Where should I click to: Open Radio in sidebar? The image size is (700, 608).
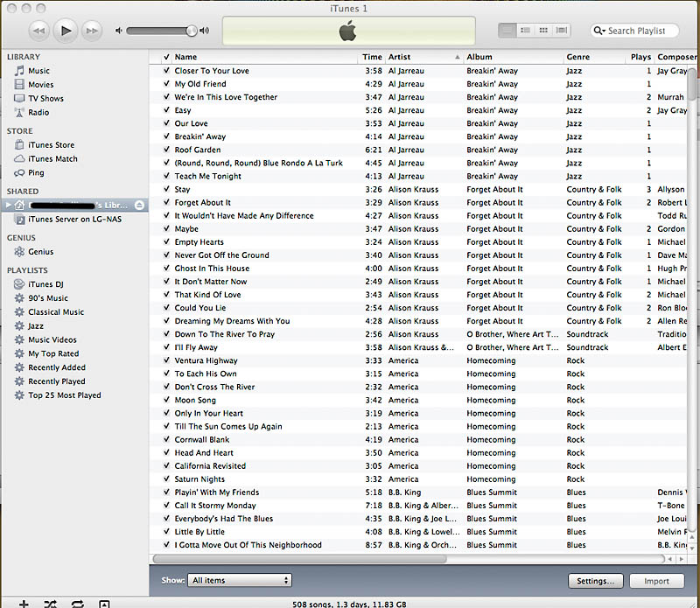click(x=38, y=112)
